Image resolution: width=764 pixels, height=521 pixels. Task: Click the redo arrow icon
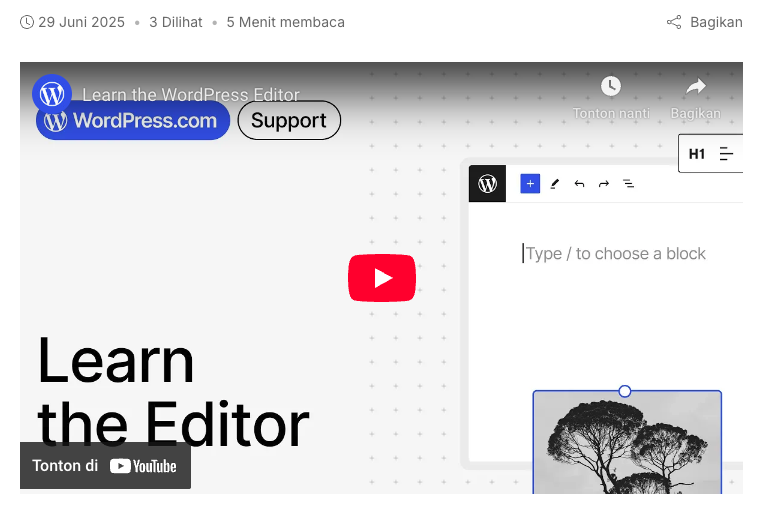[604, 184]
